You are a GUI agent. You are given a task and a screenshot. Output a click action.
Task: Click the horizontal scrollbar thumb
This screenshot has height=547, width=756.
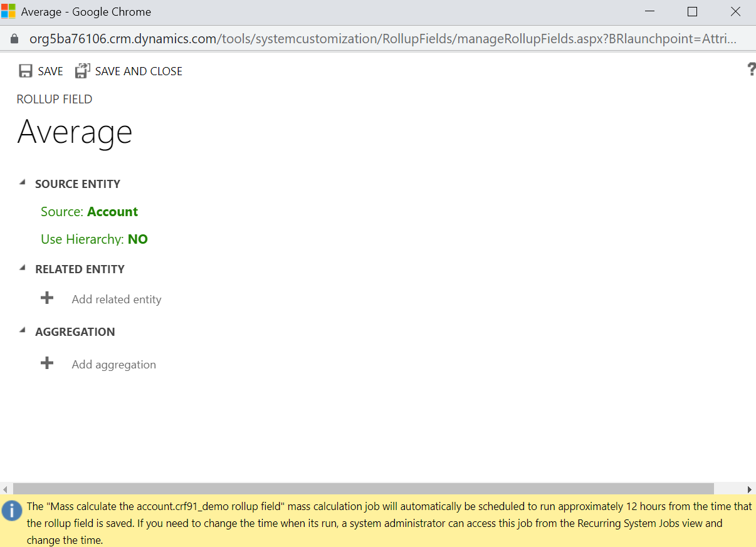point(363,489)
